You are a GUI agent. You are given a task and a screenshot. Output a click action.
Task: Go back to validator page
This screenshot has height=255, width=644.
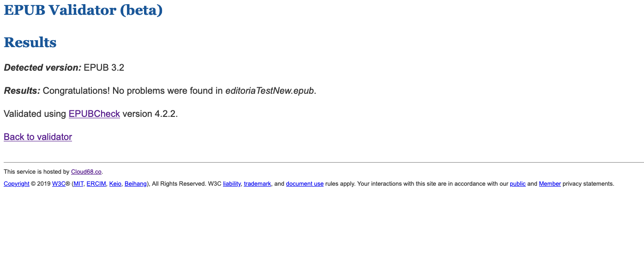point(38,137)
